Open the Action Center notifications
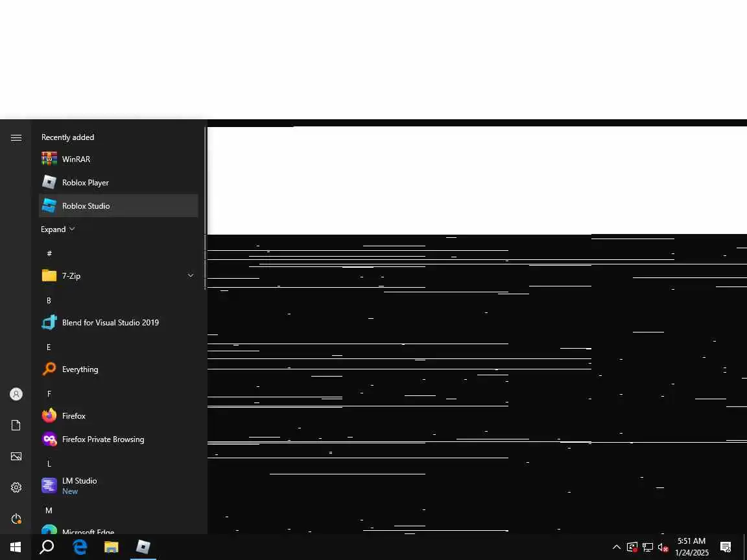The image size is (747, 560). coord(726,547)
